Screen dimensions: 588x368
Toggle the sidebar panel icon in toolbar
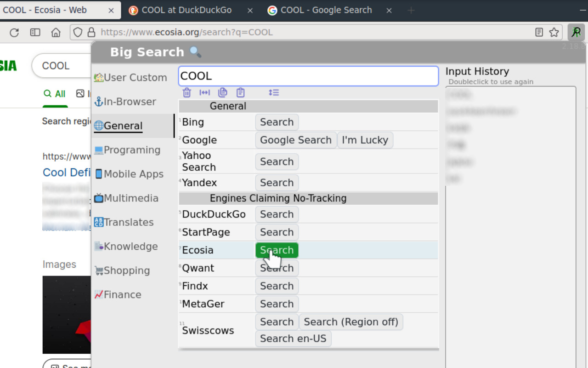pos(35,32)
